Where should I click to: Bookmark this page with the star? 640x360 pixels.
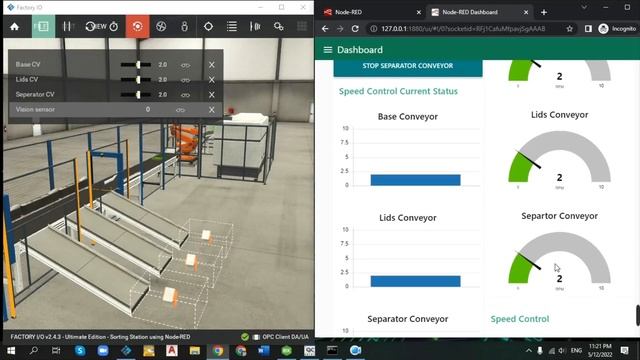point(570,29)
